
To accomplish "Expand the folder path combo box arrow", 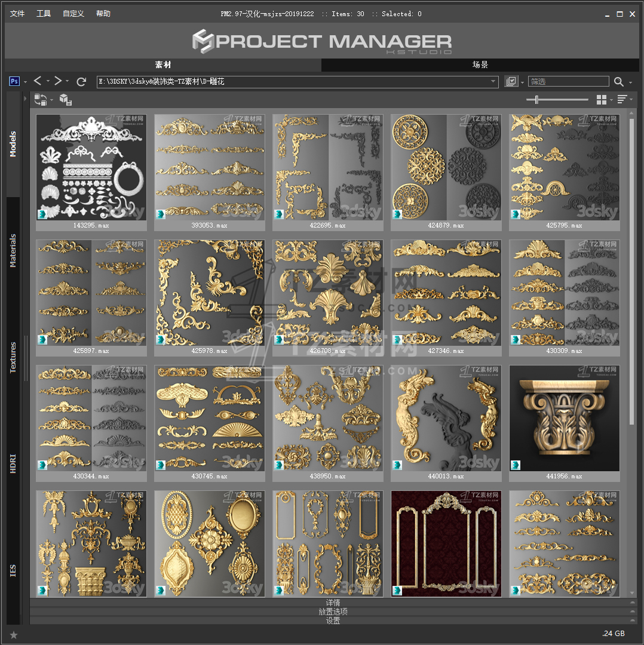I will coord(493,81).
